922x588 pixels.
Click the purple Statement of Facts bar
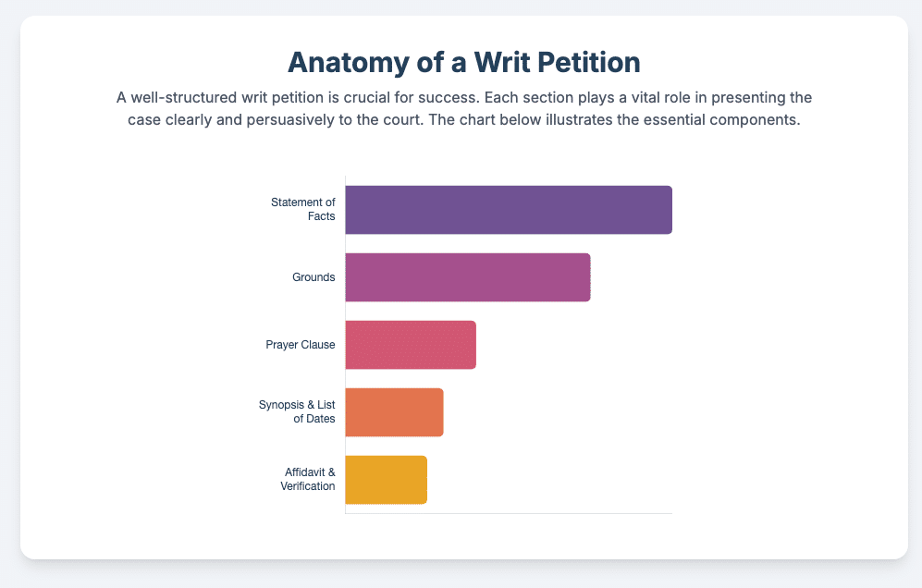509,210
